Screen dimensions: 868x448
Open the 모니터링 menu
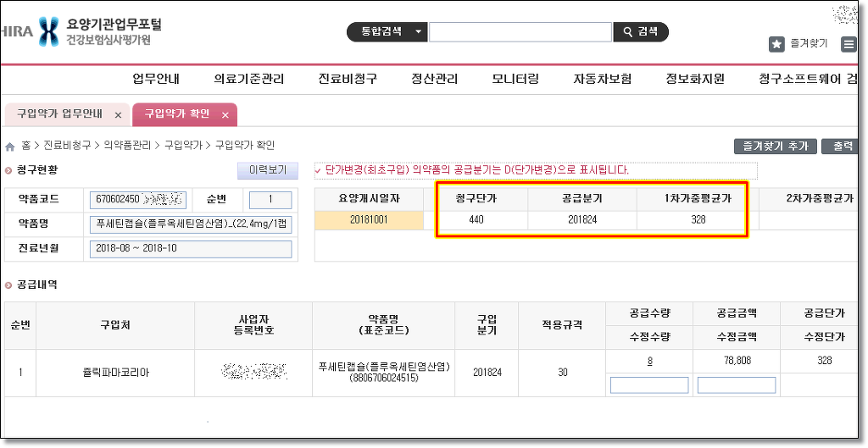515,79
